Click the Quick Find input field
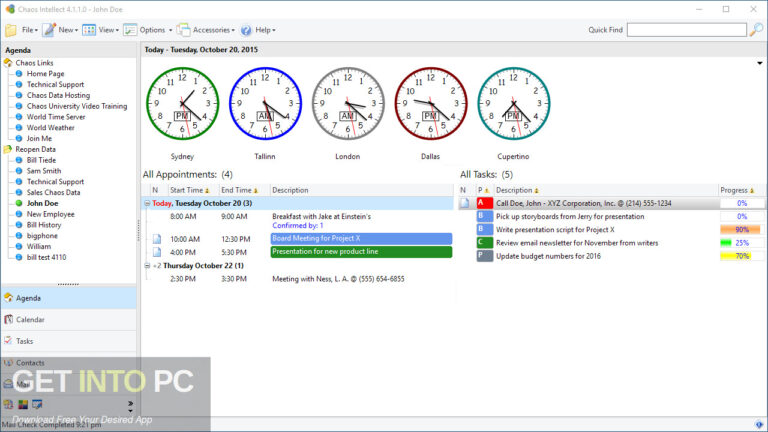The width and height of the screenshot is (768, 432). coord(687,30)
